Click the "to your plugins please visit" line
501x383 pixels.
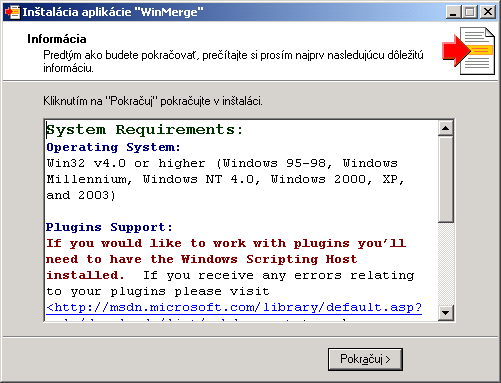click(x=158, y=291)
